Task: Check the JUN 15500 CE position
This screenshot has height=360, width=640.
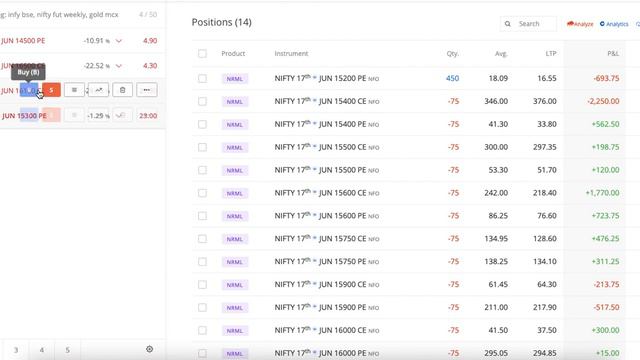Action: click(x=202, y=147)
